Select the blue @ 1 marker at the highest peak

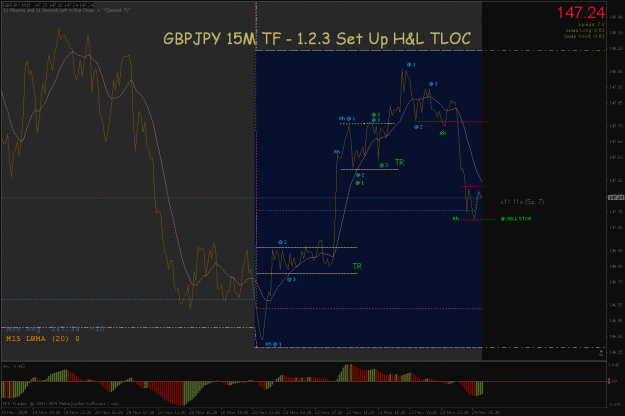(x=411, y=65)
